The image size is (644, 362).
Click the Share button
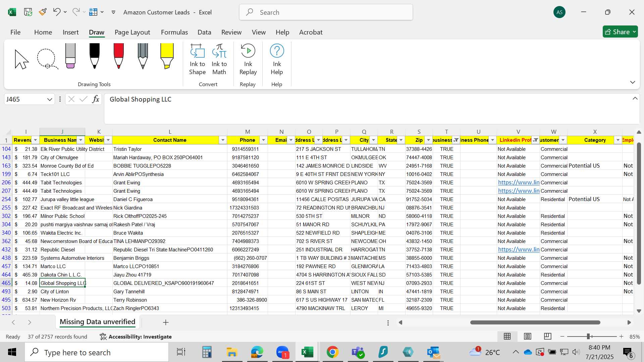[x=620, y=32]
